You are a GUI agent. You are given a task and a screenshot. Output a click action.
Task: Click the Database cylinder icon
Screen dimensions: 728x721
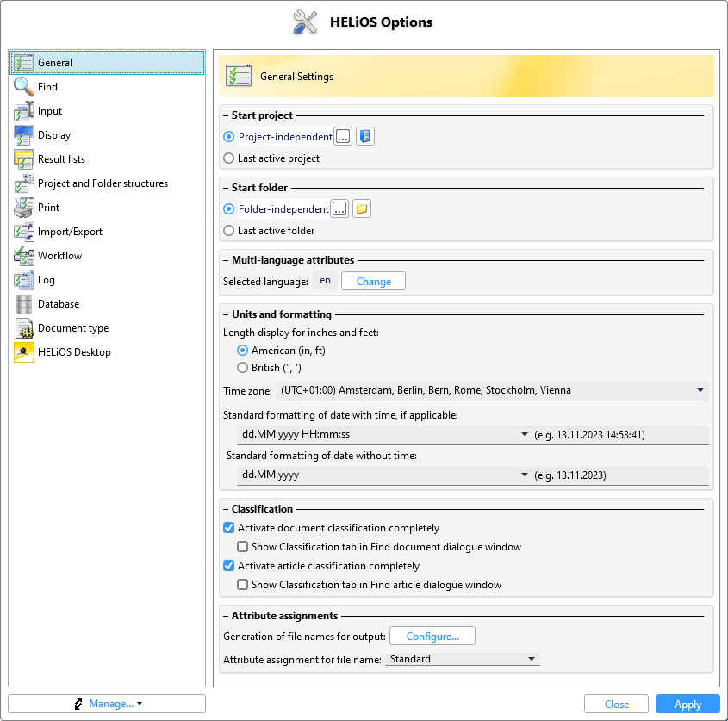[x=23, y=304]
